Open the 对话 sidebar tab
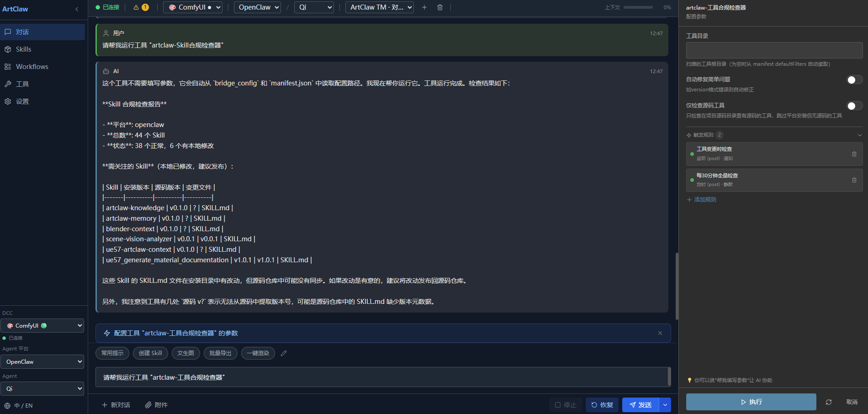The width and height of the screenshot is (868, 414). coord(42,32)
